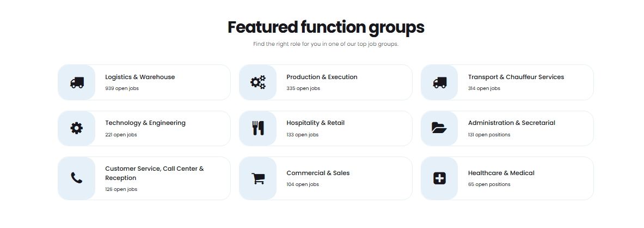This screenshot has height=228, width=644.
Task: Open the Logistics & Warehouse job group
Action: tap(140, 77)
